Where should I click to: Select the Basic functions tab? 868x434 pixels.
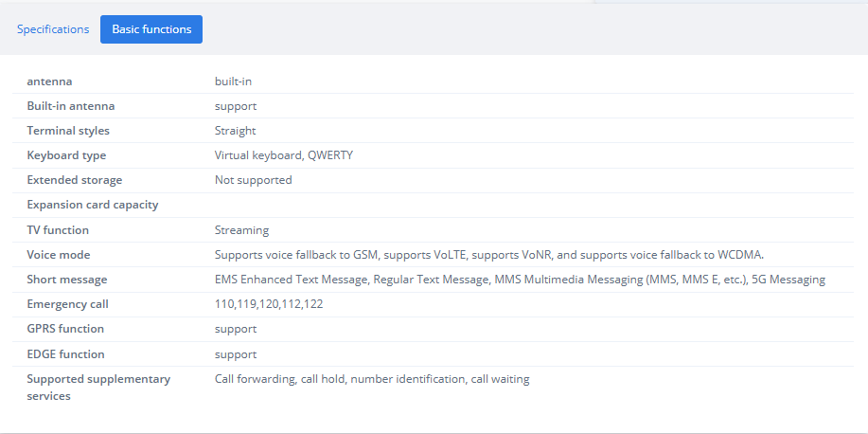click(x=151, y=29)
